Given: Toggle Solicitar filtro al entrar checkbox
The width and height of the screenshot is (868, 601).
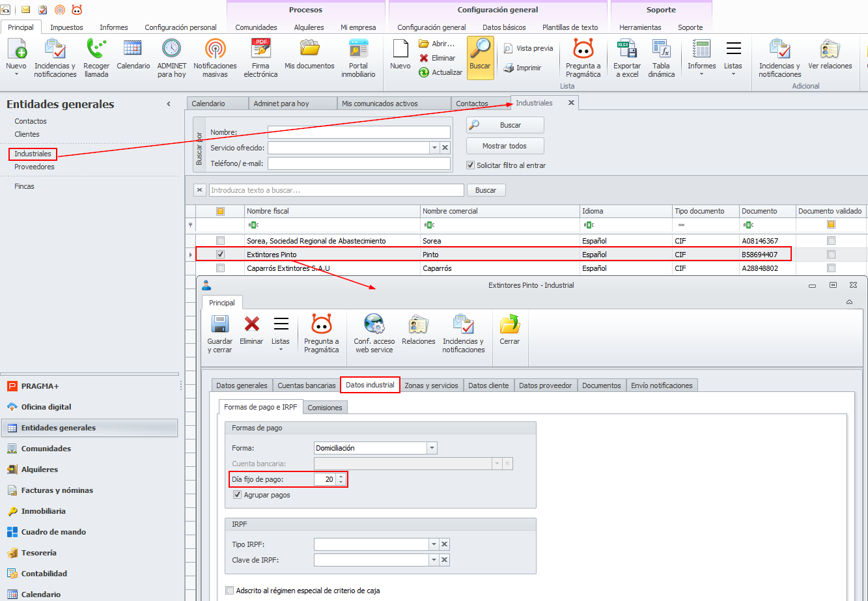Looking at the screenshot, I should point(470,165).
